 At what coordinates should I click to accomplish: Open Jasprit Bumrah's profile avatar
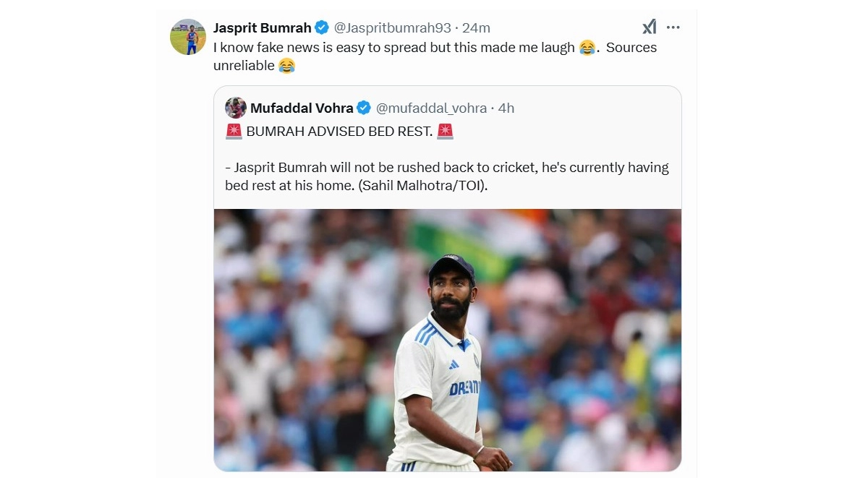(188, 37)
